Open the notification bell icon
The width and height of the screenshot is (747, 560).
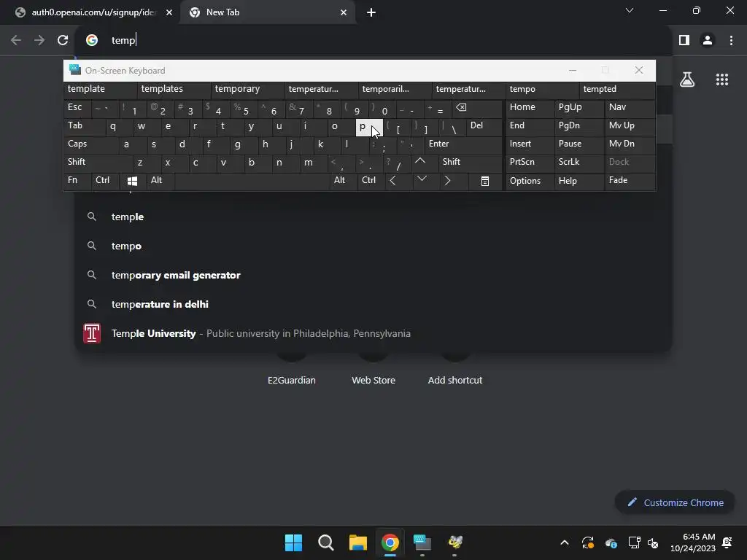click(727, 542)
